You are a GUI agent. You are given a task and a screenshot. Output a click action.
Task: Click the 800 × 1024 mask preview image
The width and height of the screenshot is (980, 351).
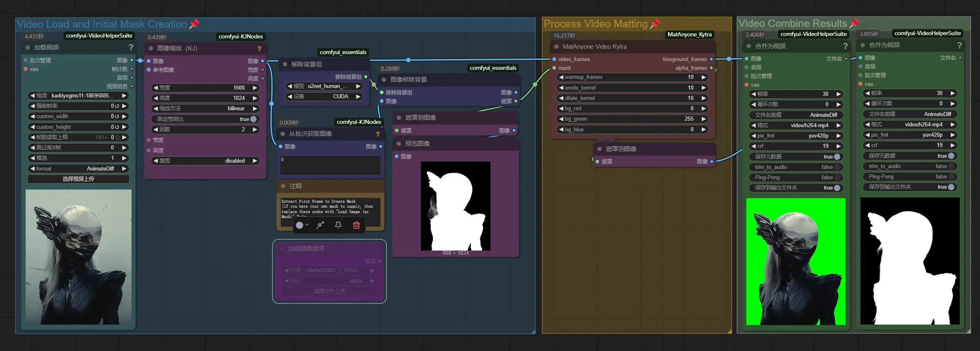tap(456, 206)
